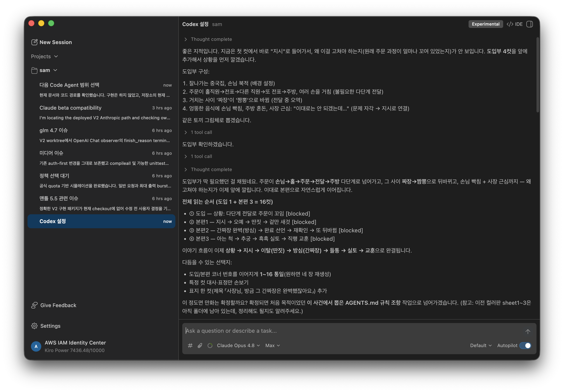The height and width of the screenshot is (392, 564).
Task: Click the send arrow icon in the prompt box
Action: click(x=528, y=331)
